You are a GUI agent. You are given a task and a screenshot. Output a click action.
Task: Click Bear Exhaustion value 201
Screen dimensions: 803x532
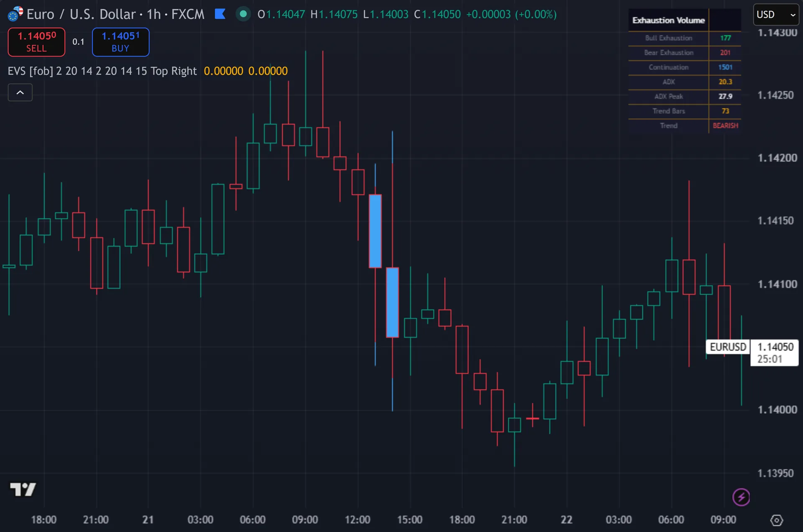[725, 53]
